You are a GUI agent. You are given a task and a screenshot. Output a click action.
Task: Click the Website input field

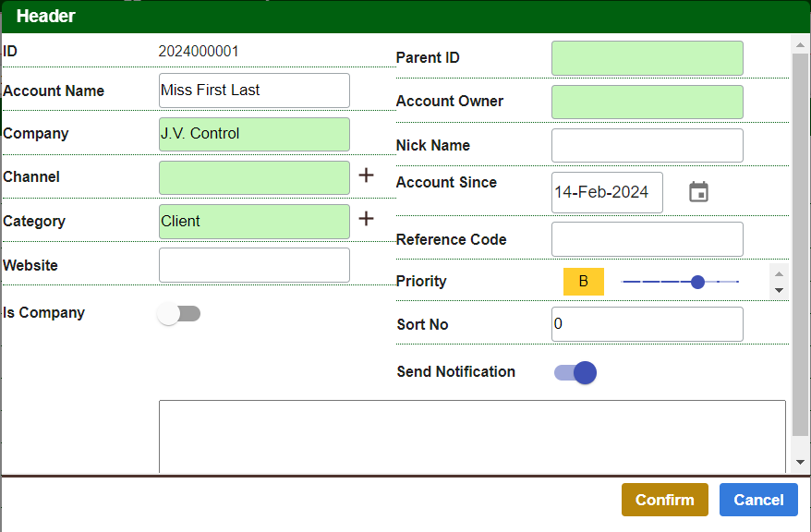tap(254, 265)
